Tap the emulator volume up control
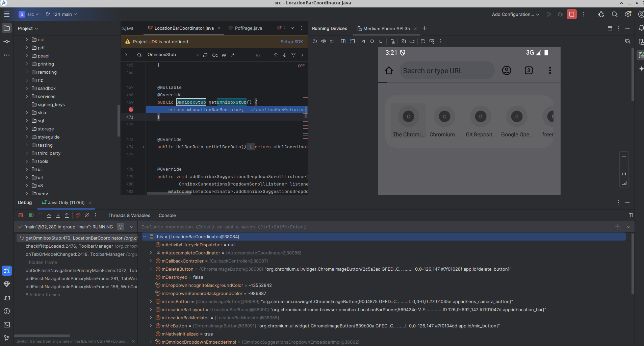 323,41
